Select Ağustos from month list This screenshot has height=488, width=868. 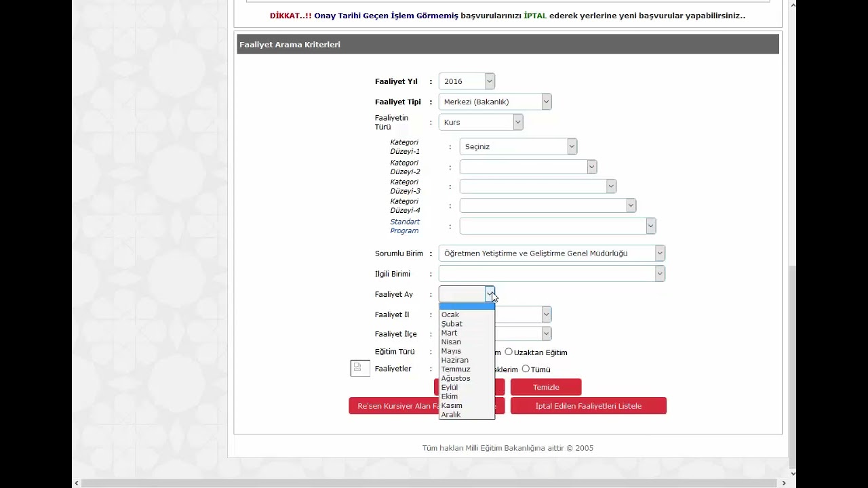[467, 378]
